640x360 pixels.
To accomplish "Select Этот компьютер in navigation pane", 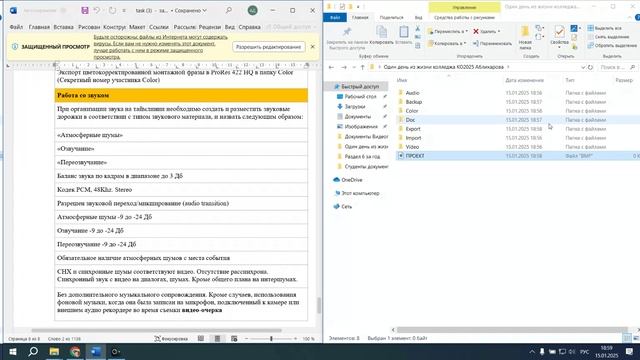I will click(360, 193).
